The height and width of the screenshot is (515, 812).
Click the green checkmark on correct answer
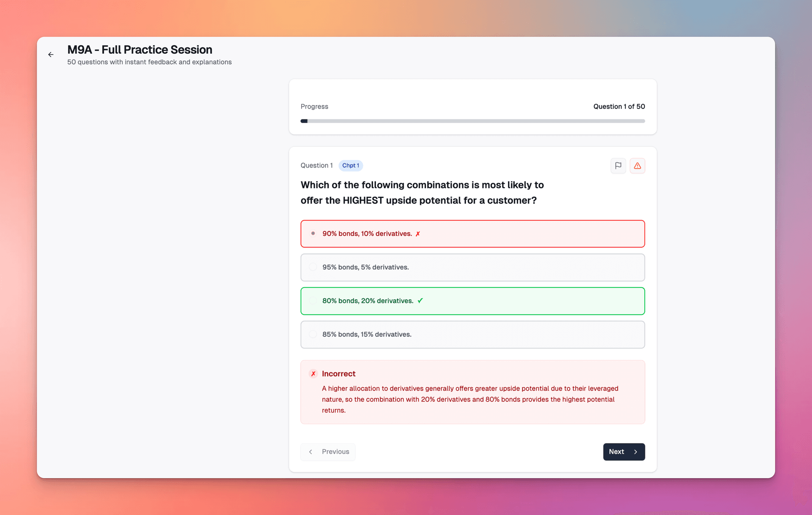click(420, 301)
